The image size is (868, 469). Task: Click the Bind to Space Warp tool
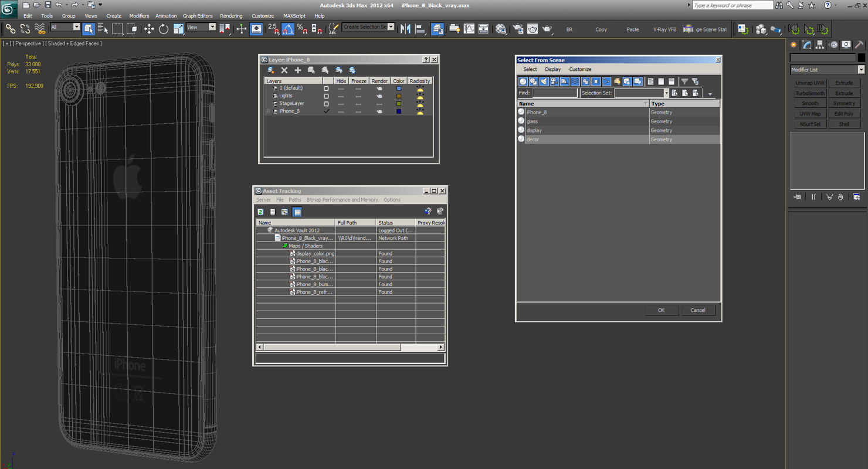(40, 29)
